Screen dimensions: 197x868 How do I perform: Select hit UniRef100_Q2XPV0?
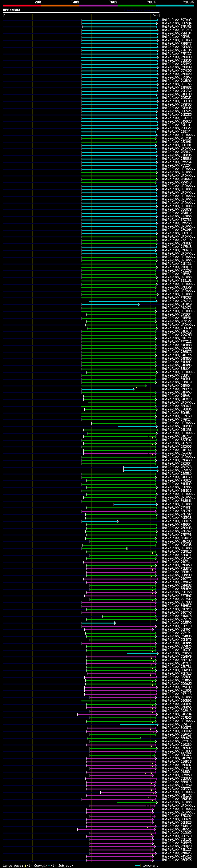click(x=177, y=64)
